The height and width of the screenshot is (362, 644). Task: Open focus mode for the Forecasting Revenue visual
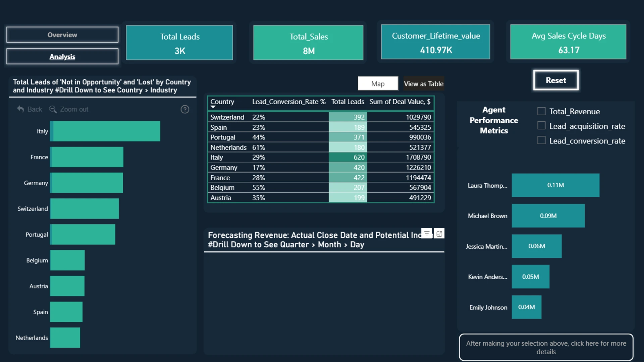pyautogui.click(x=439, y=234)
